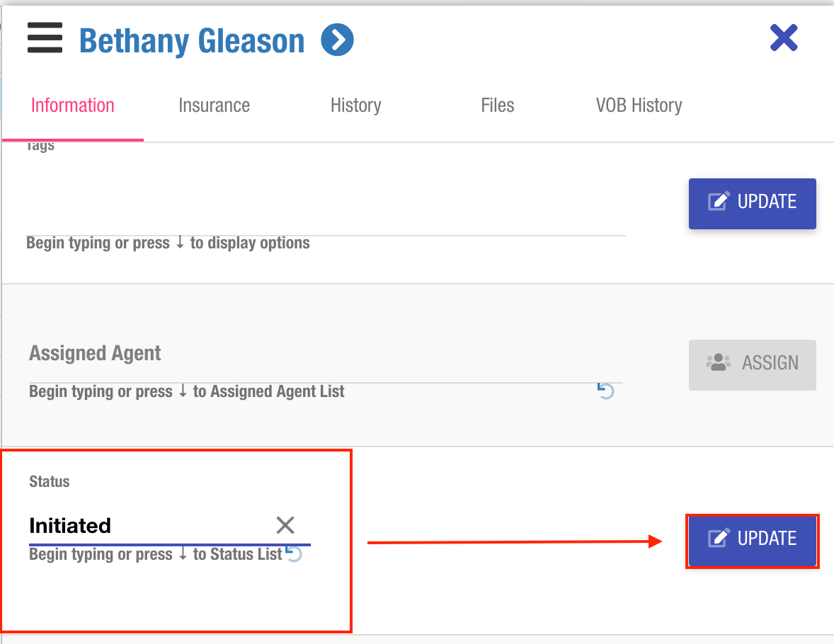Close the patient panel with blue X
834x644 pixels.
click(784, 38)
